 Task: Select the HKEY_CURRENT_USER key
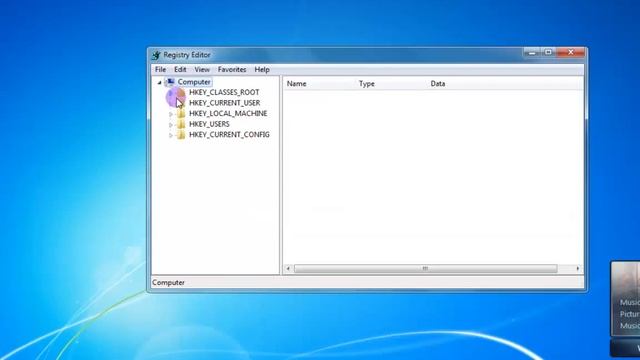pos(224,103)
